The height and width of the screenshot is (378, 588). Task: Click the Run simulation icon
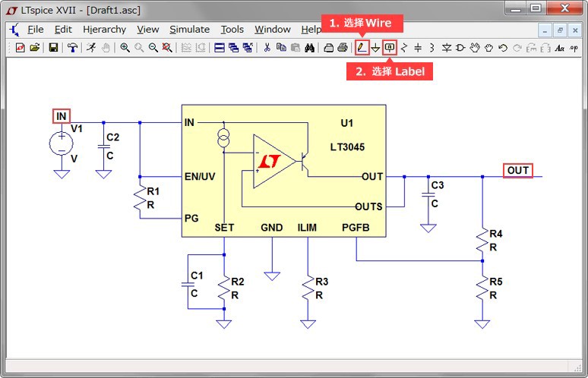pyautogui.click(x=91, y=48)
